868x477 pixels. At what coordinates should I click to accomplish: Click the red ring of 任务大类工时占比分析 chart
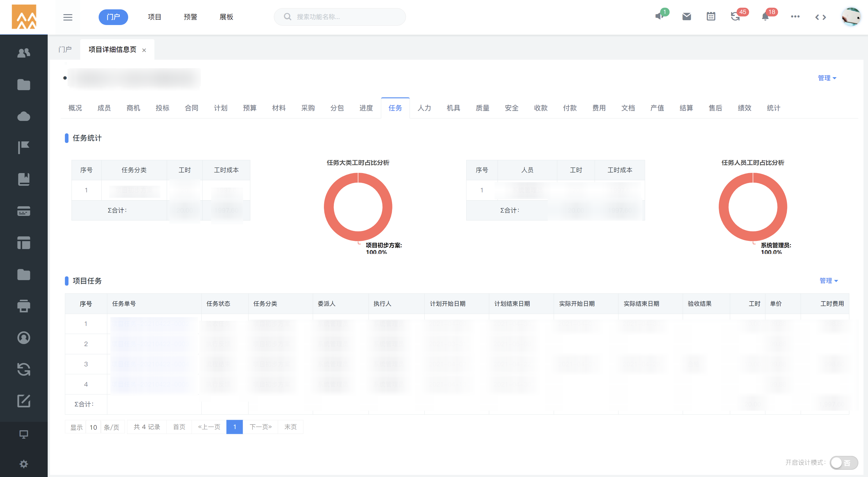[329, 207]
